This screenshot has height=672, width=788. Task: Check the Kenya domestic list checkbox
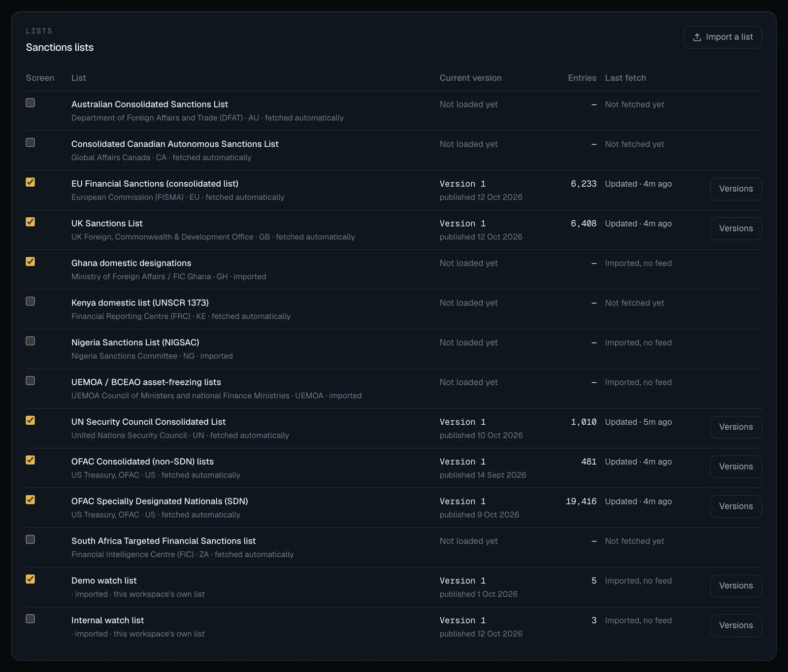(31, 301)
